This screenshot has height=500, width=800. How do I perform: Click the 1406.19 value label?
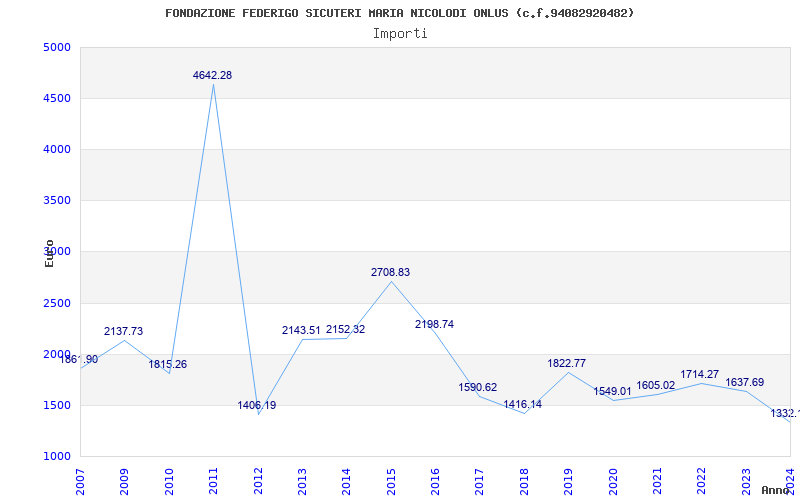257,406
